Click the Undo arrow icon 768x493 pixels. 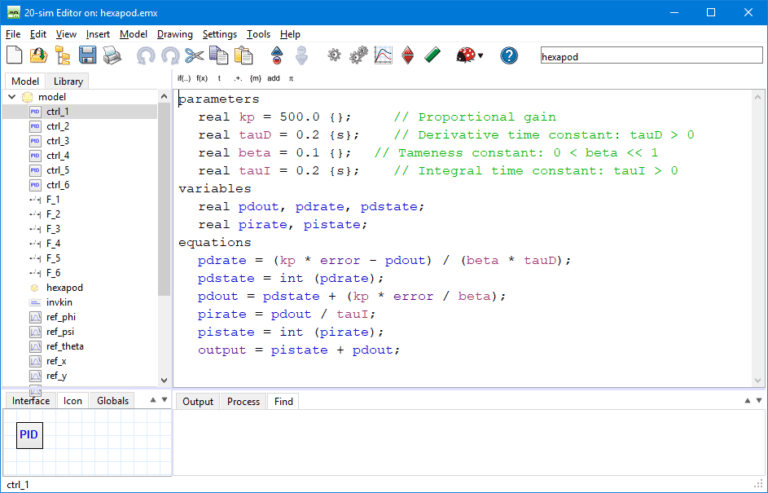[x=146, y=56]
